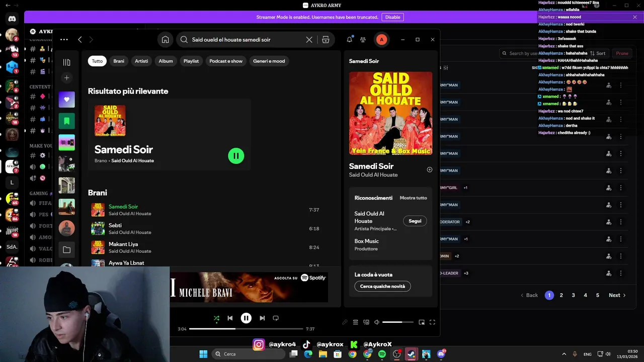Viewport: 644px width, 362px height.
Task: Seek using the song progress bar
Action: [x=246, y=329]
